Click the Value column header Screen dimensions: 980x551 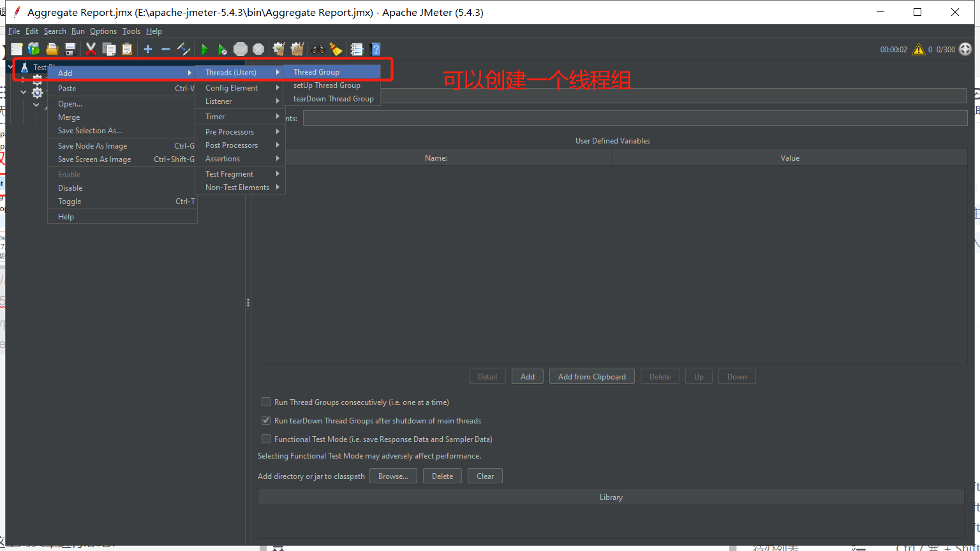coord(790,158)
